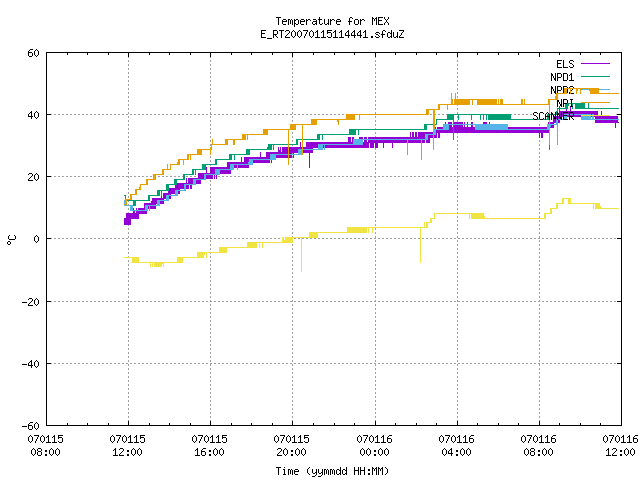Click the chart title "Temperature for MEX"
This screenshot has width=640, height=480.
coord(332,21)
